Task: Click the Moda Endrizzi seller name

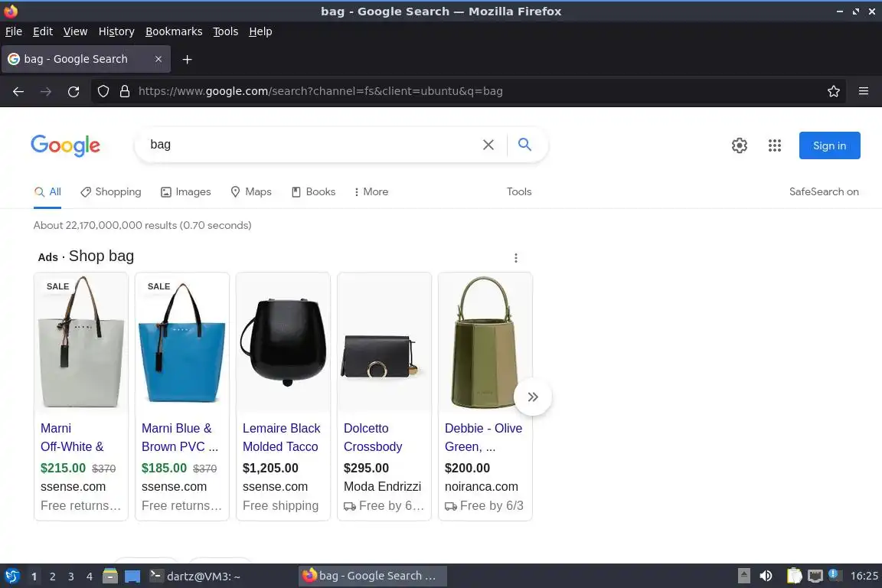Action: pyautogui.click(x=383, y=487)
